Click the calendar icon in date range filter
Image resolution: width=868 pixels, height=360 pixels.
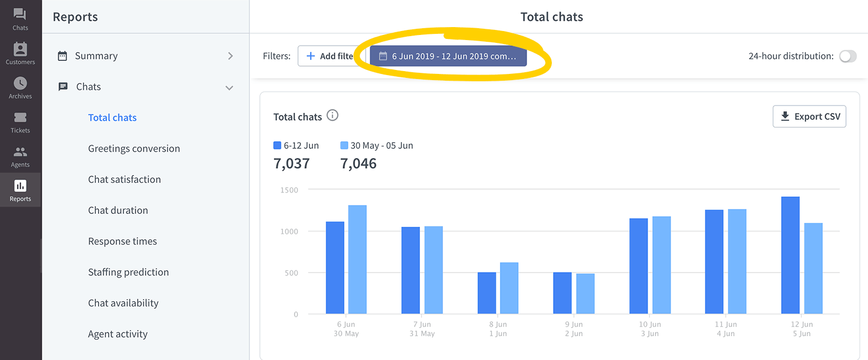(x=383, y=56)
